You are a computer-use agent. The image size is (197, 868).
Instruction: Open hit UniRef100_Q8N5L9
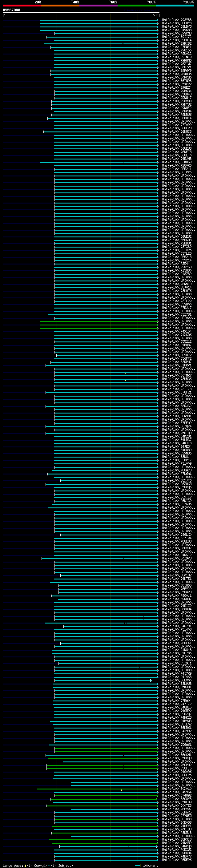[177, 284]
